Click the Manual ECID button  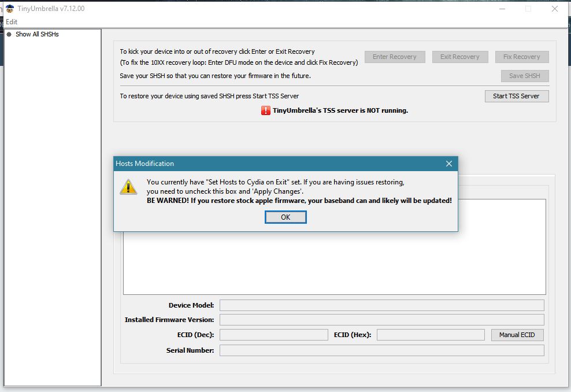tap(517, 335)
